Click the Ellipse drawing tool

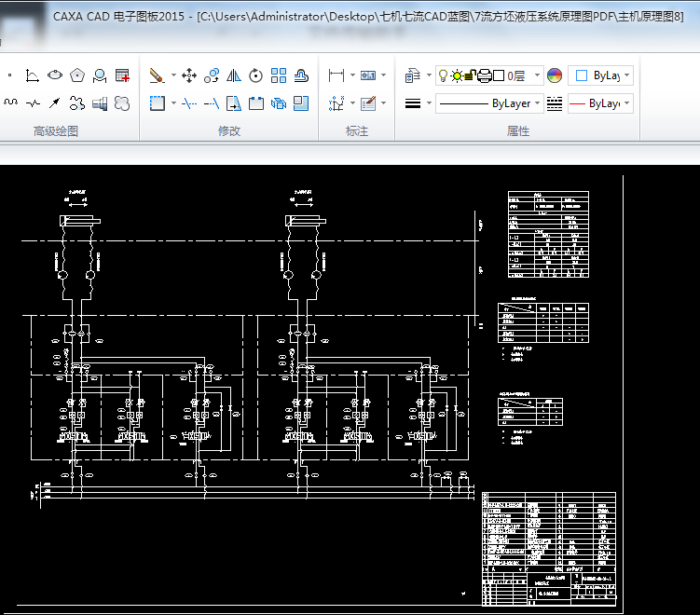55,75
